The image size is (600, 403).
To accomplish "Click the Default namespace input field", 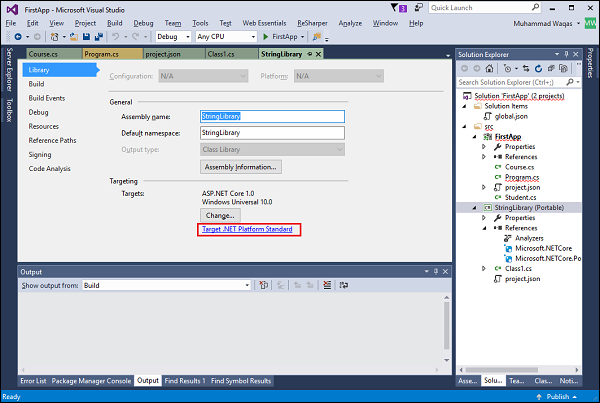I will 272,133.
